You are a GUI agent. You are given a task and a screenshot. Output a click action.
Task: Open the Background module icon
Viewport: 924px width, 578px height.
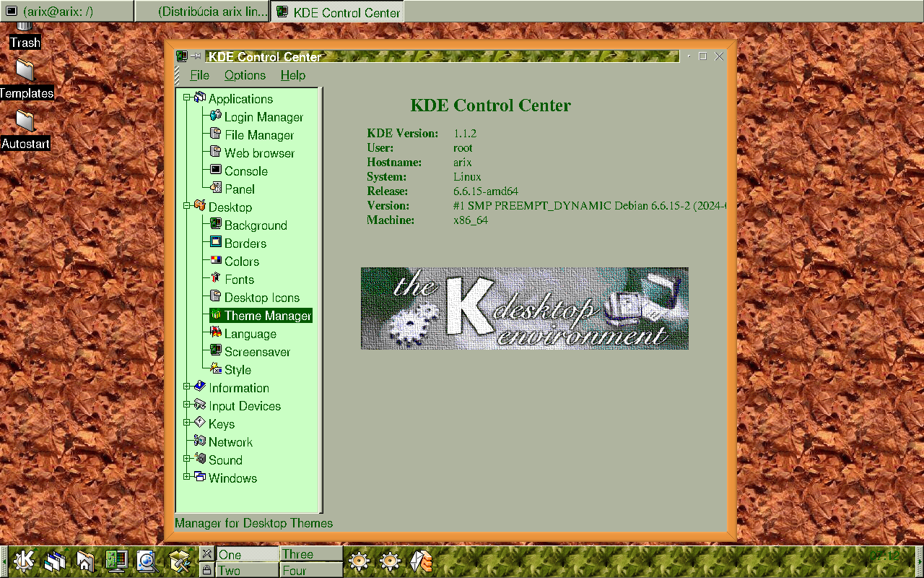click(215, 224)
